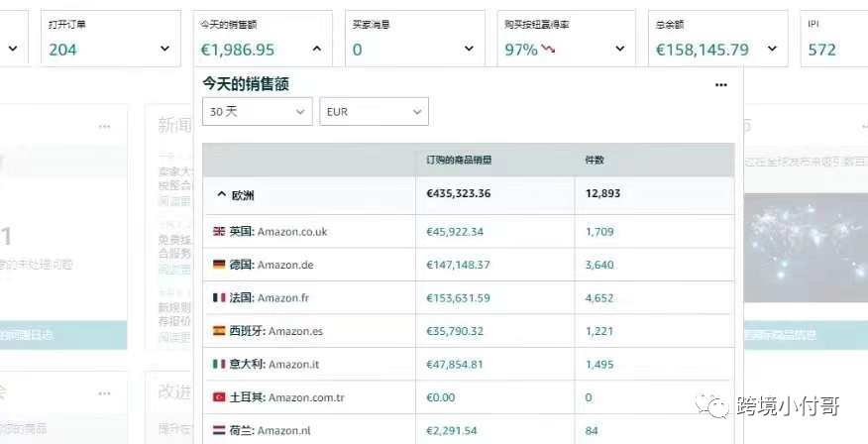Click the €1,986.95 today's sales value
Screen dimensions: 868x444
click(x=238, y=50)
